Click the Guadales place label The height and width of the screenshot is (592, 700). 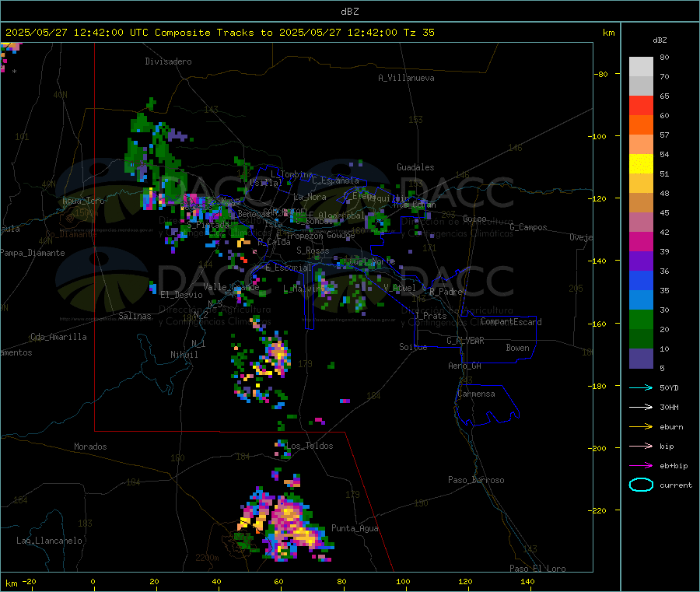[415, 167]
